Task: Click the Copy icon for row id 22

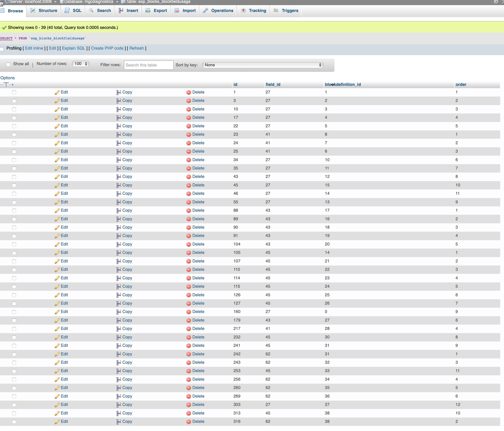Action: [118, 126]
